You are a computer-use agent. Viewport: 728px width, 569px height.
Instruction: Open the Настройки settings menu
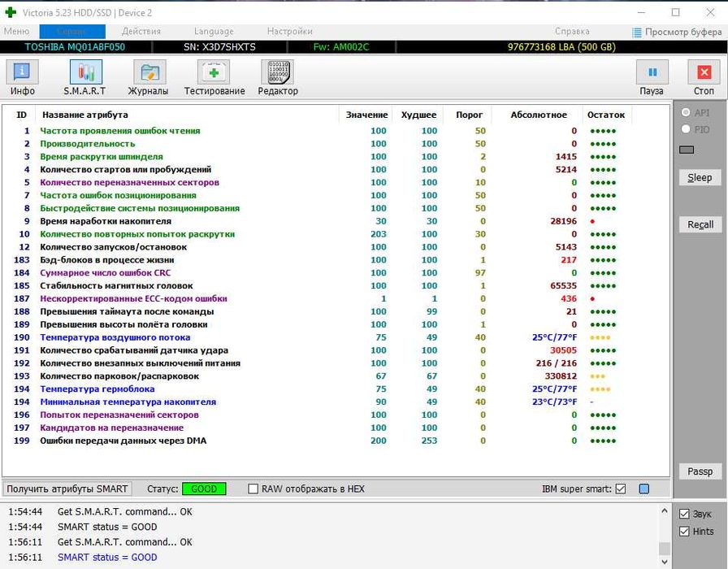pos(289,32)
